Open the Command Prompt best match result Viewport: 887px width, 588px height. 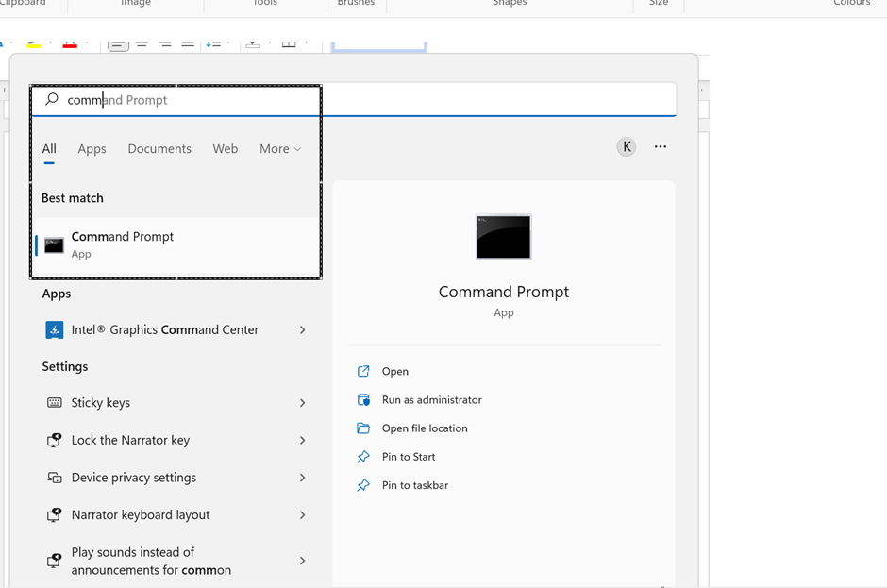(176, 245)
